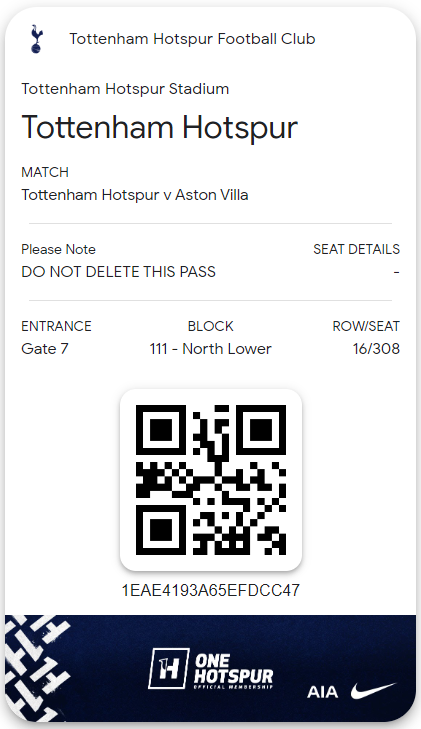Click the MATCH label
Viewport: 421px width, 729px height.
click(x=45, y=172)
